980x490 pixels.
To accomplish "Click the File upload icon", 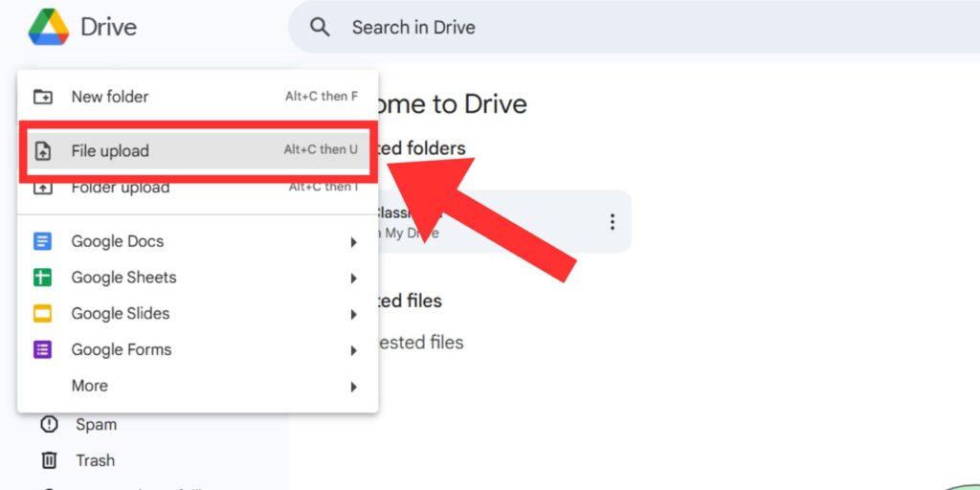I will [42, 150].
